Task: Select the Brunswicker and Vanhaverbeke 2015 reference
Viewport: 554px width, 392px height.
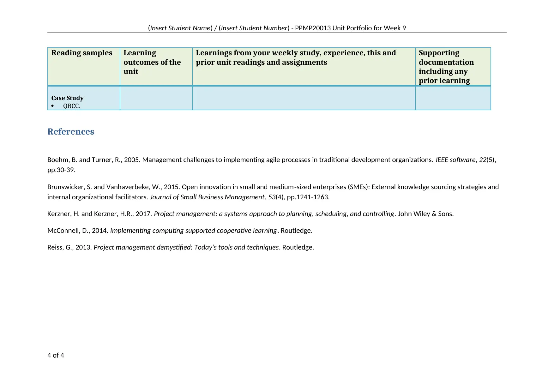Action: [x=273, y=192]
